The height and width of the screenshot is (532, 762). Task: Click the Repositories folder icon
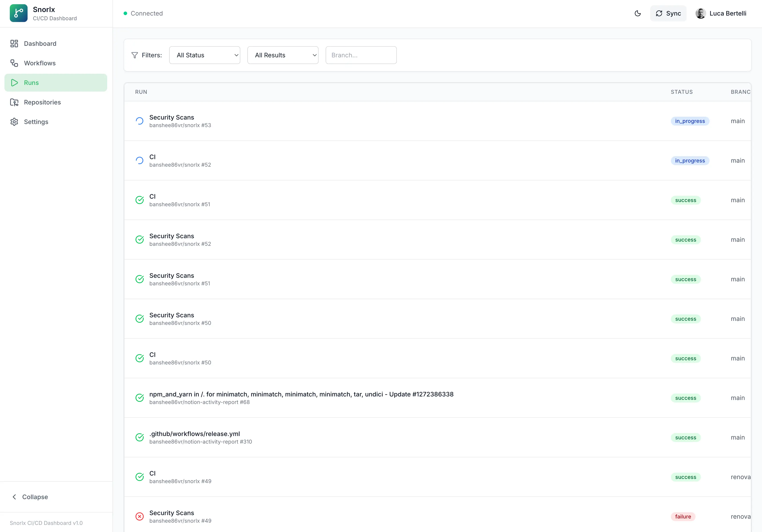point(14,102)
